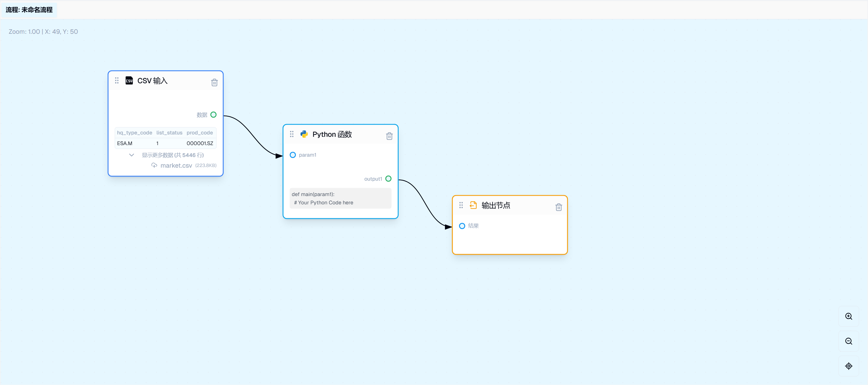Click the chevron arrow below the data table

[132, 155]
